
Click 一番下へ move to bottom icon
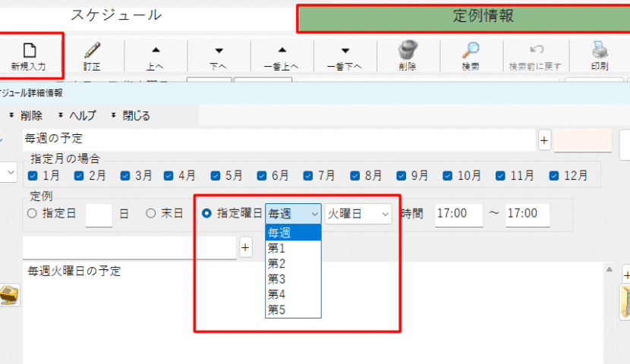coord(345,50)
